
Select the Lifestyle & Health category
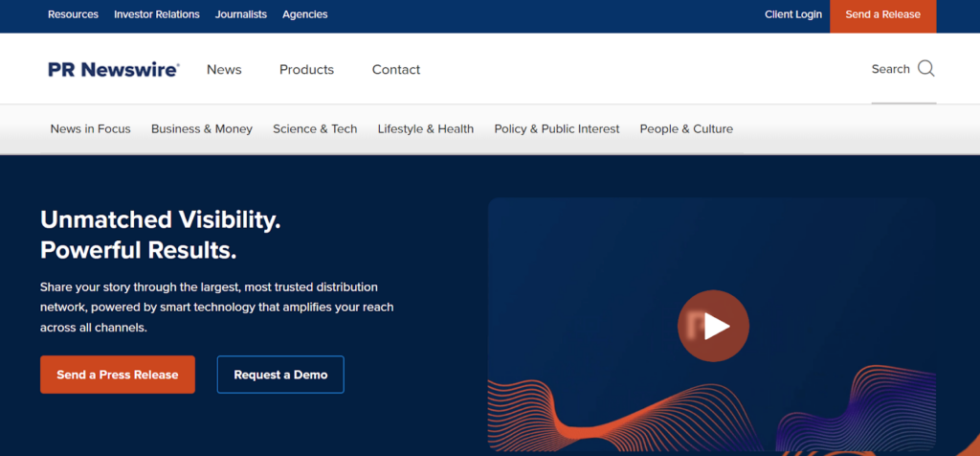click(426, 129)
